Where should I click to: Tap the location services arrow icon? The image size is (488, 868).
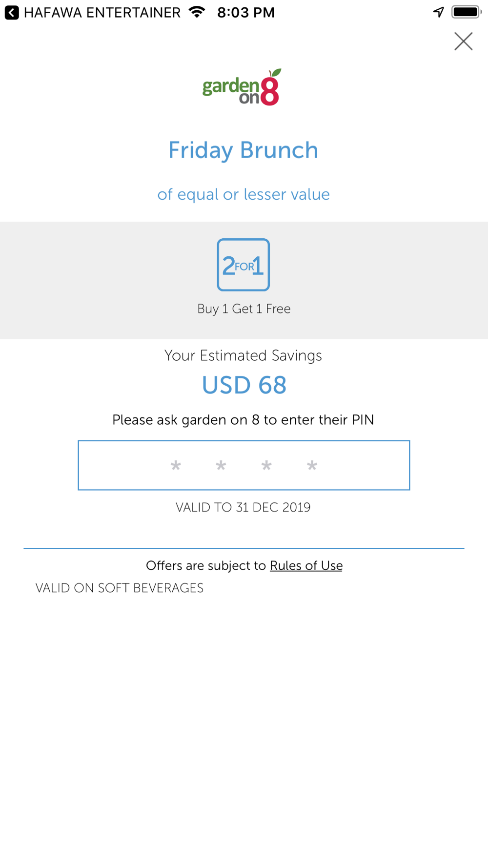pyautogui.click(x=439, y=12)
